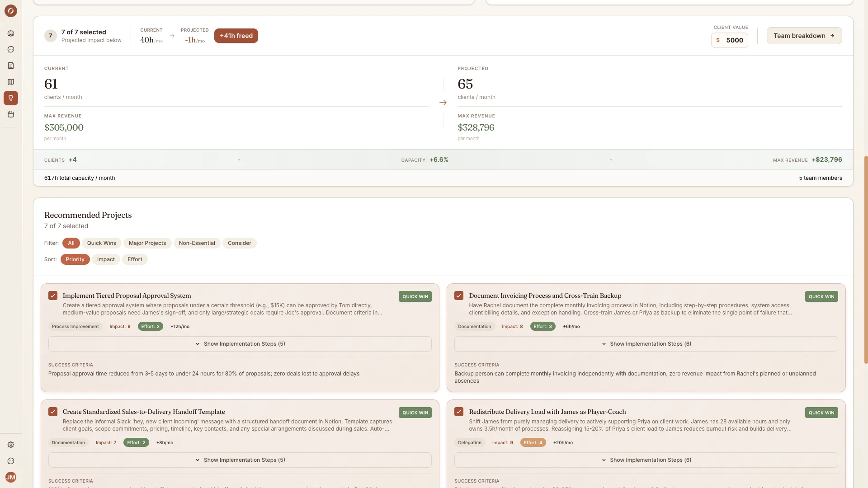868x488 pixels.
Task: Filter projects by Non-Essential
Action: tap(197, 243)
